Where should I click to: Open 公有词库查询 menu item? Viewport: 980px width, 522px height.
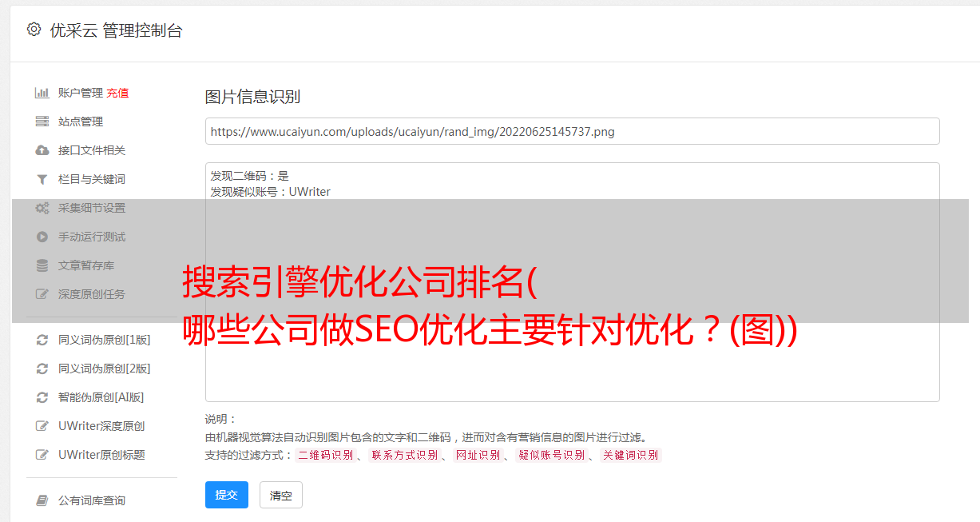[x=92, y=500]
